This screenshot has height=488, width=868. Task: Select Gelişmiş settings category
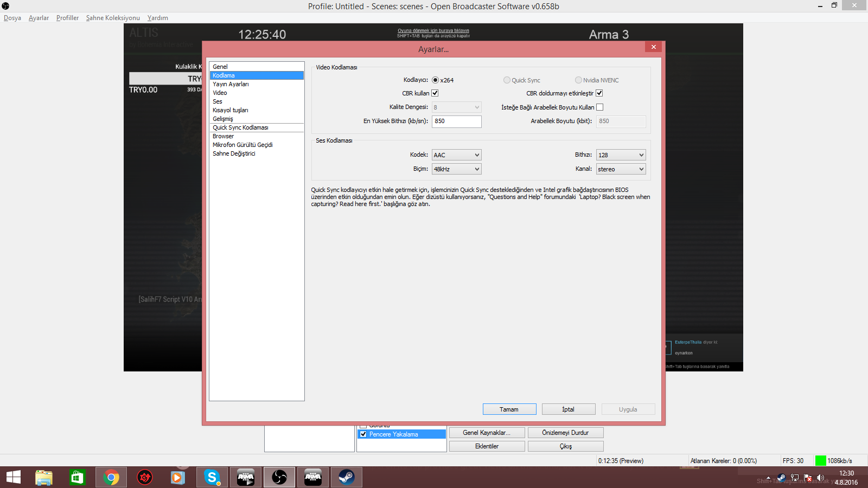coord(257,119)
